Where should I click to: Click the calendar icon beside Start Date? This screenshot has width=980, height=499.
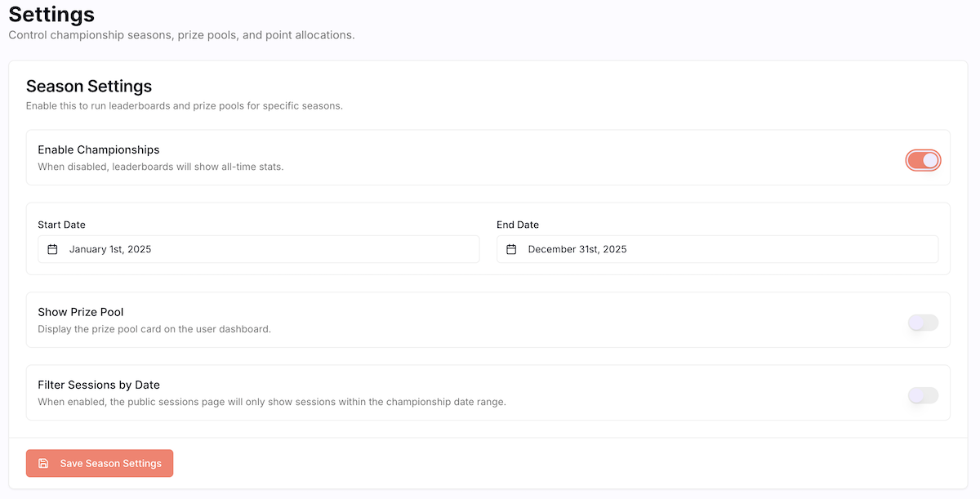point(54,249)
